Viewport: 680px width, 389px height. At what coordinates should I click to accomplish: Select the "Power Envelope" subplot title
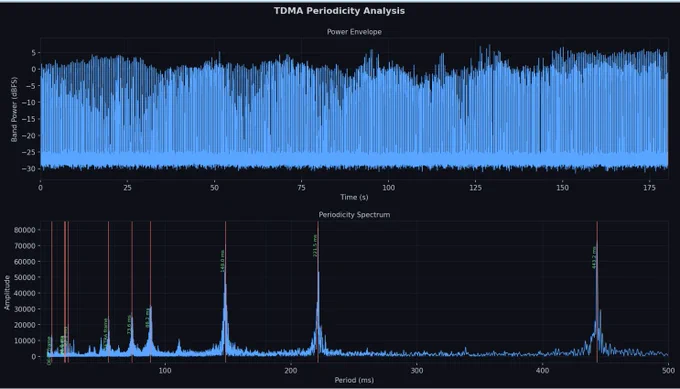354,32
